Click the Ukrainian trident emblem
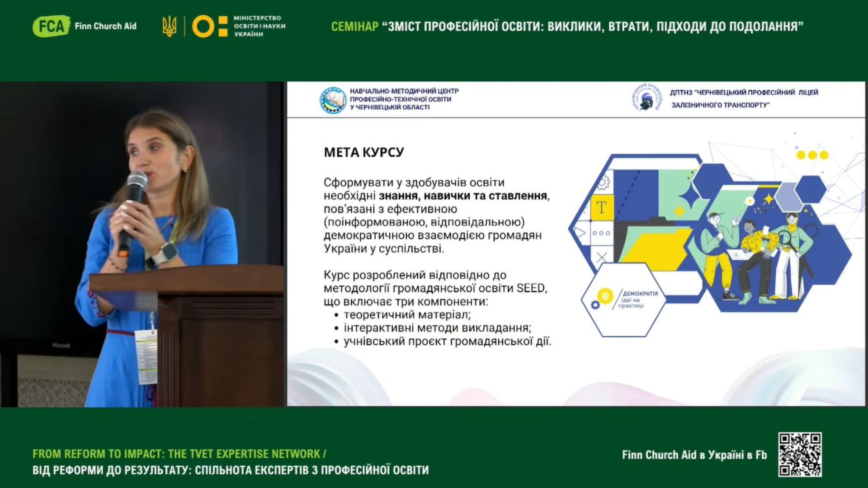Screen dimensions: 868x488 pos(170,26)
